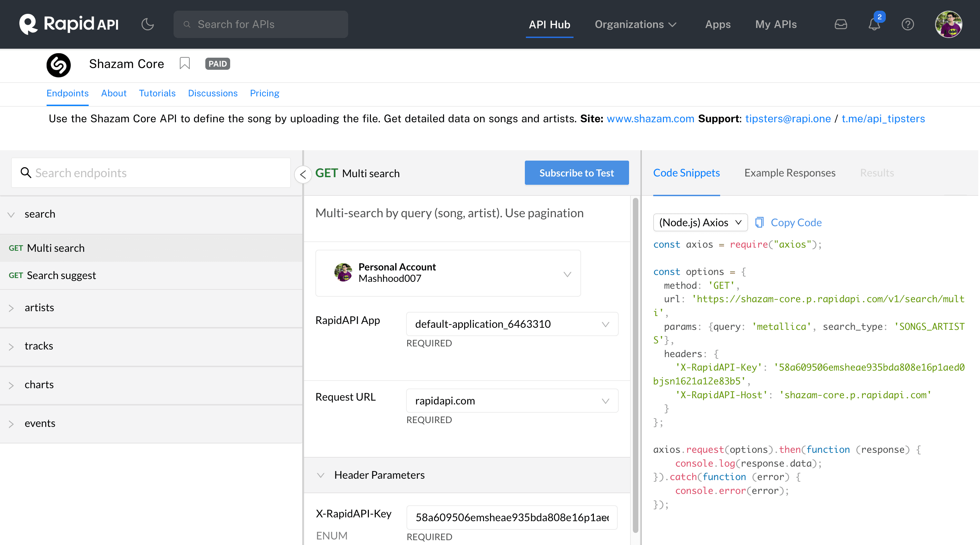The height and width of the screenshot is (545, 980).
Task: Expand the charts endpoint group
Action: [151, 385]
